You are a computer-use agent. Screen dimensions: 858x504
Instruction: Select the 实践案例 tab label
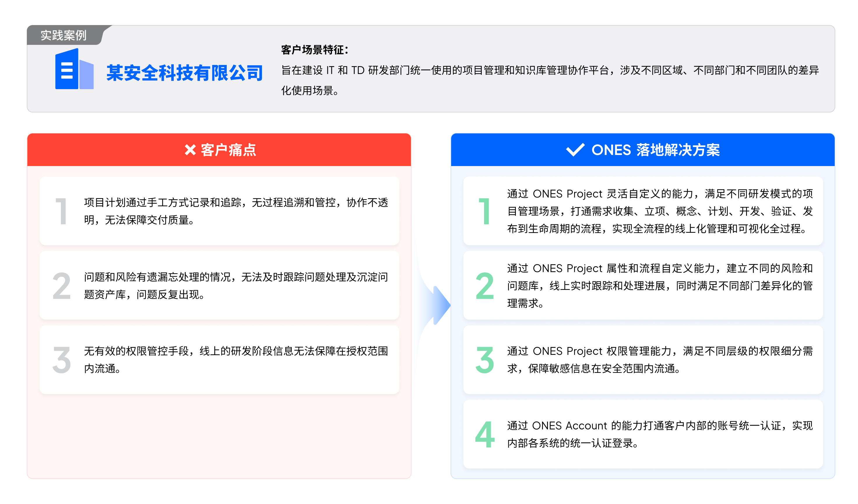tap(63, 35)
